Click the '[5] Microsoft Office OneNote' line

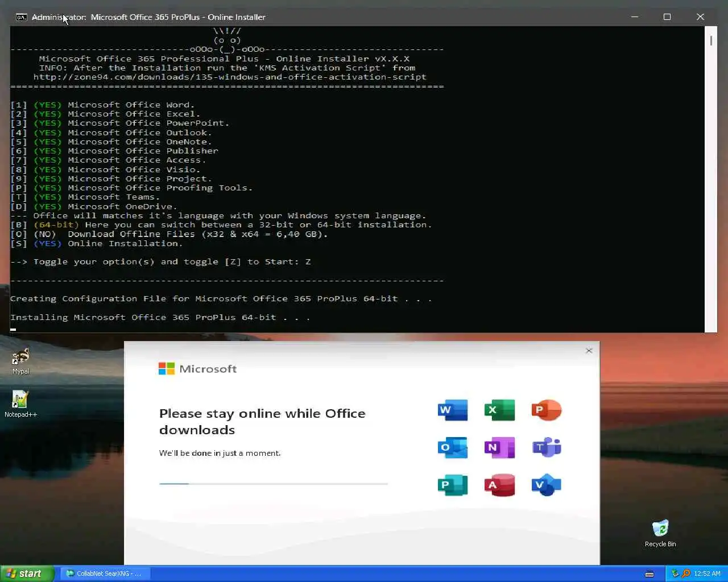coord(111,142)
